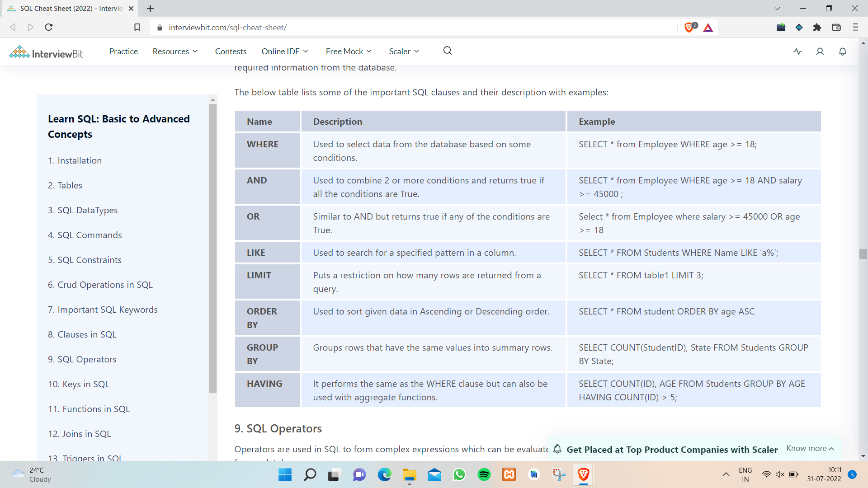Click the Brave Shields lion icon
The width and height of the screenshot is (868, 488).
[x=689, y=27]
